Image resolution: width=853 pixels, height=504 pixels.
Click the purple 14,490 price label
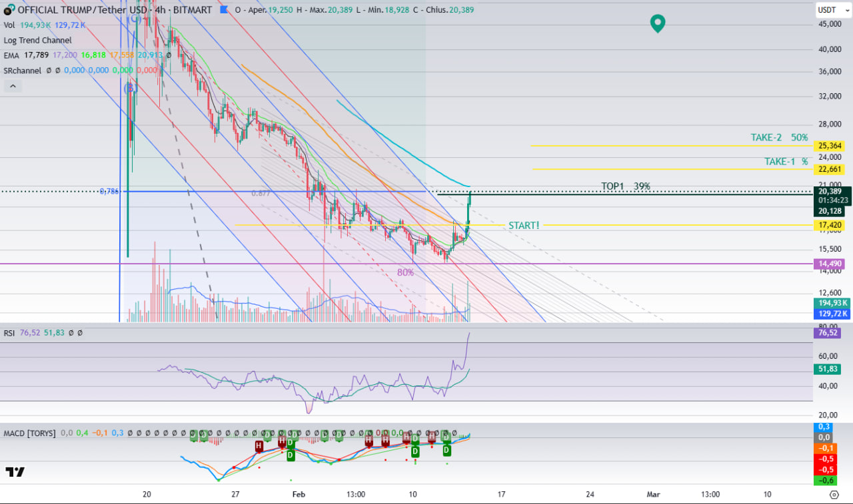828,264
